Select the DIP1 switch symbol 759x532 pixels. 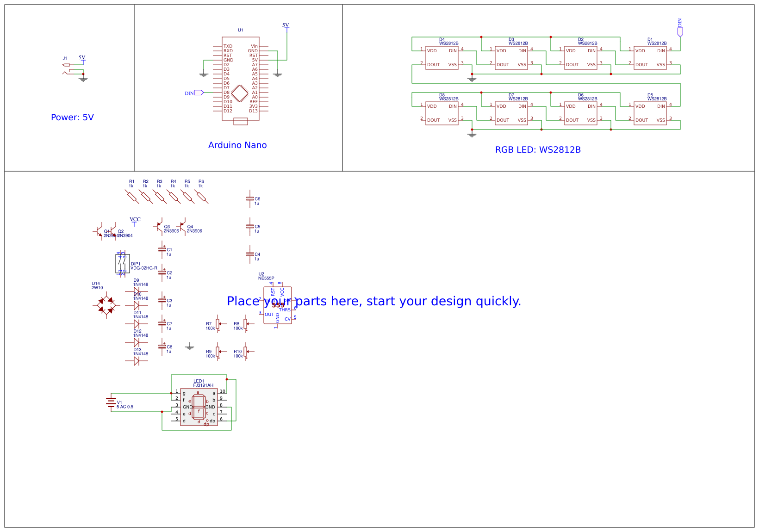(x=122, y=264)
